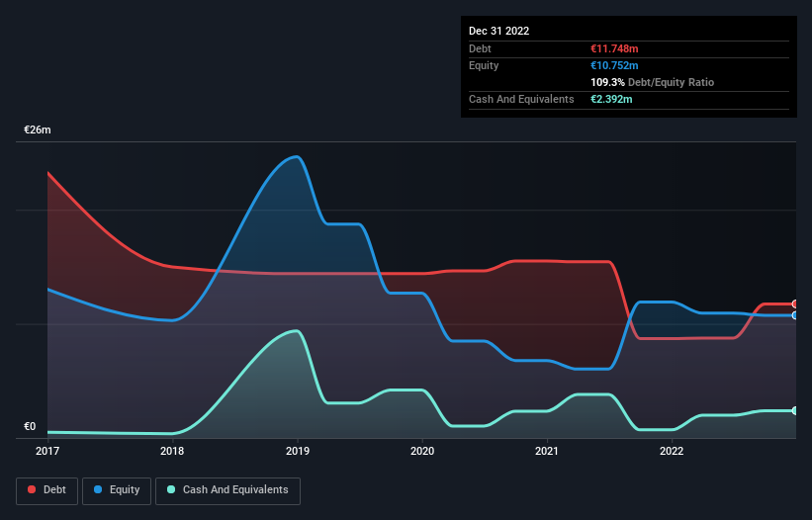Click the blue Equity endpoint marker
Viewport: 812px width, 520px height.
[x=795, y=315]
